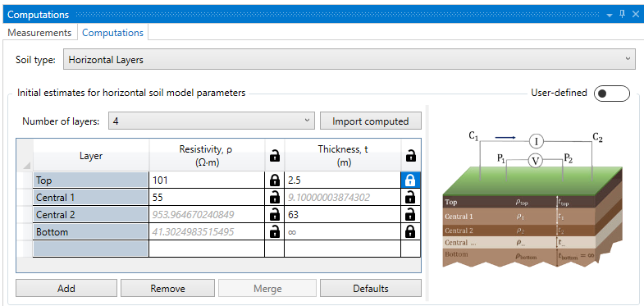Open the Soil type dropdown
Viewport: 644px width, 306px height.
point(349,60)
